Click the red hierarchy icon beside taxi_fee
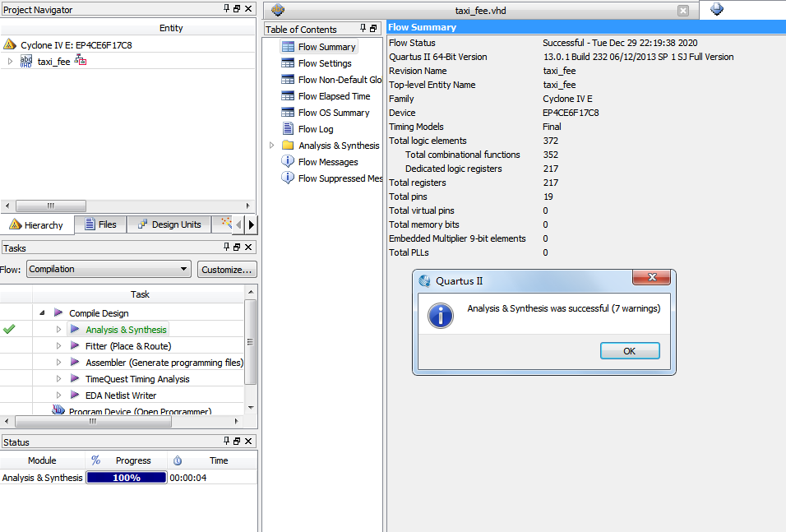This screenshot has height=532, width=786. point(81,61)
